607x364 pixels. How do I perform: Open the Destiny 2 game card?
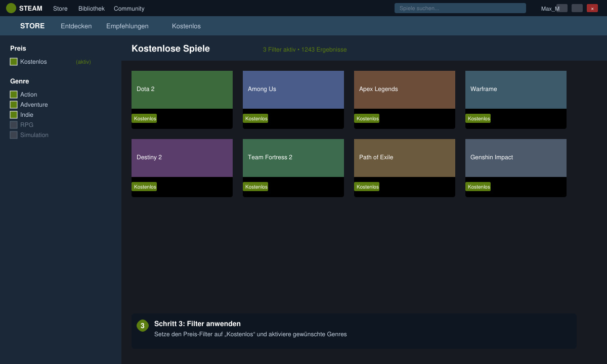[x=182, y=168]
